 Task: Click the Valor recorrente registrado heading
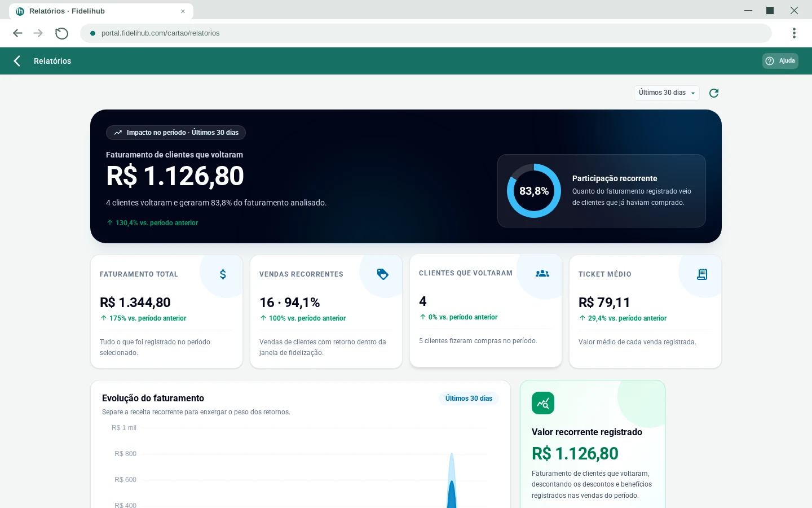pyautogui.click(x=587, y=432)
